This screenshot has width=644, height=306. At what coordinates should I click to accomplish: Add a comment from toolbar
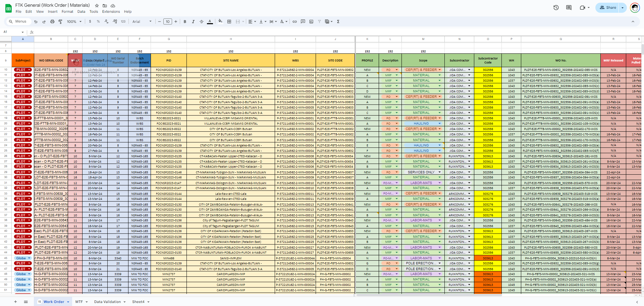click(303, 21)
